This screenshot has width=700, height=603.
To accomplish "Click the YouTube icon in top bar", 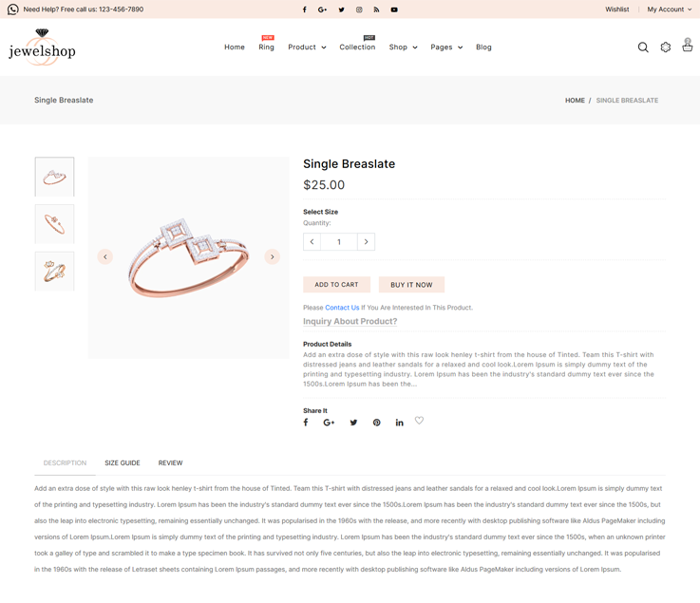I will [x=394, y=9].
